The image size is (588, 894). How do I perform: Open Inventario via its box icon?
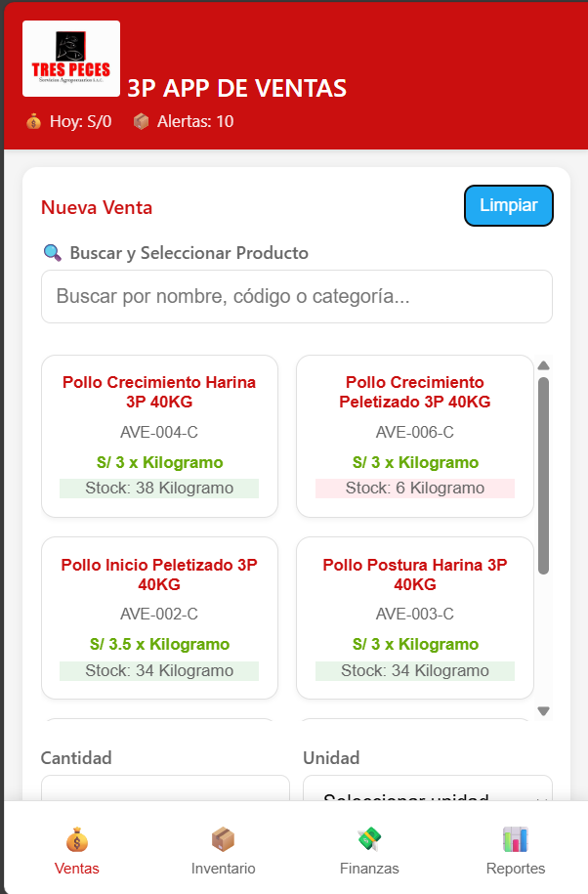coord(224,839)
